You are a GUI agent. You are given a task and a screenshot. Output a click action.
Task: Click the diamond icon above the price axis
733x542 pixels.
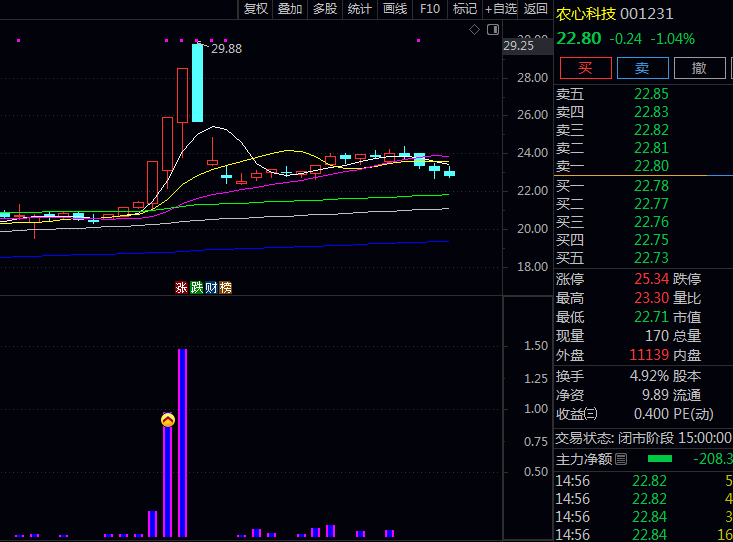click(x=475, y=31)
